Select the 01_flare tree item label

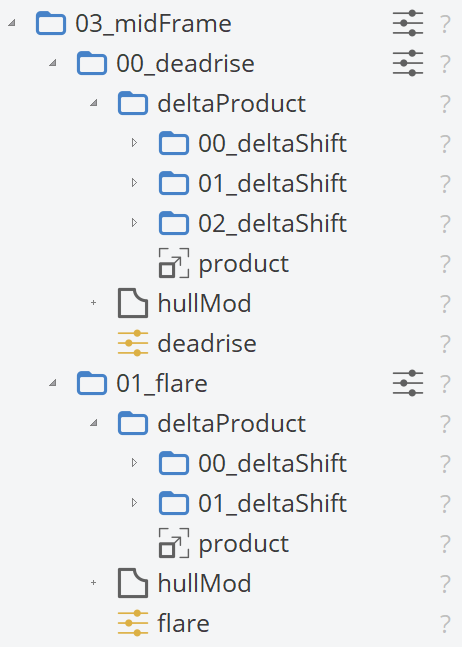click(162, 384)
